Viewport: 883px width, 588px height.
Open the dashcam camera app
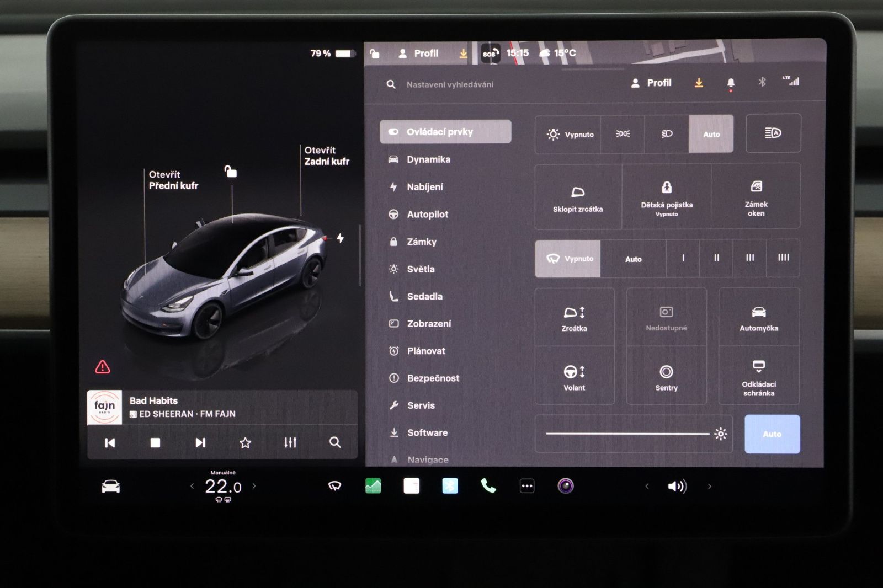566,486
